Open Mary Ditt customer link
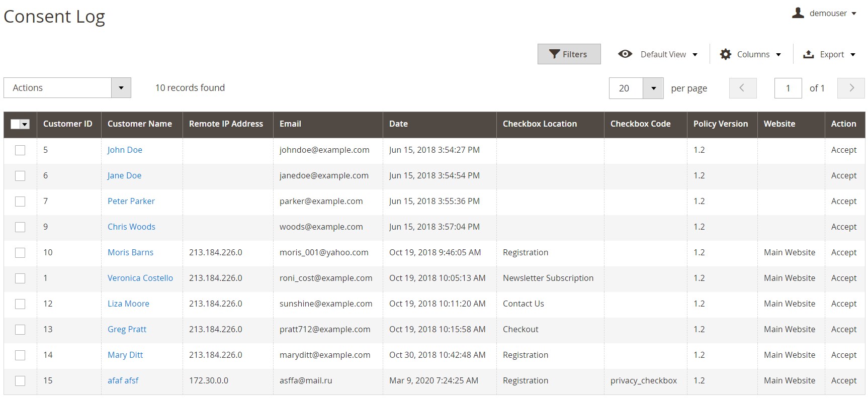 click(125, 355)
